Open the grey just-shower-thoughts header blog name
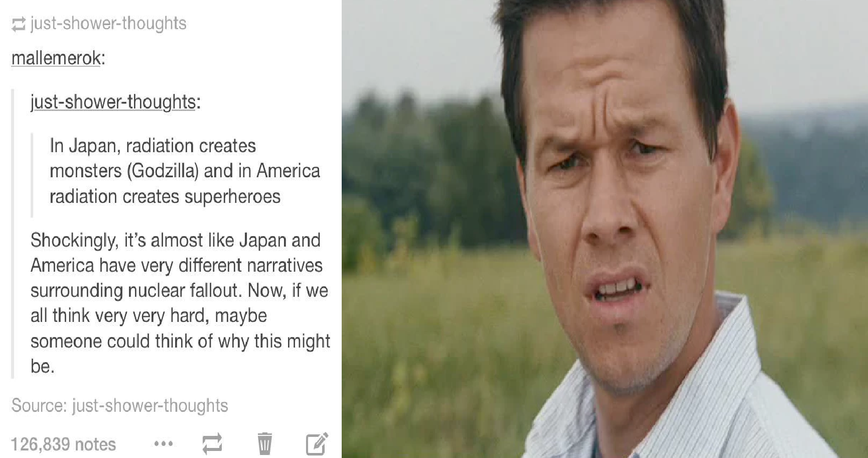 pos(108,24)
